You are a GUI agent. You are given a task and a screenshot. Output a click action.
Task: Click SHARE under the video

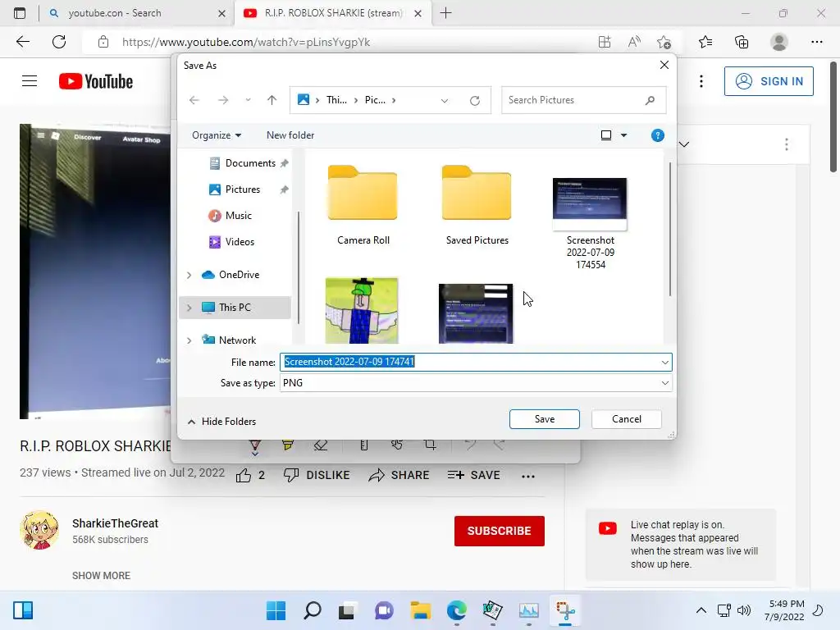399,475
